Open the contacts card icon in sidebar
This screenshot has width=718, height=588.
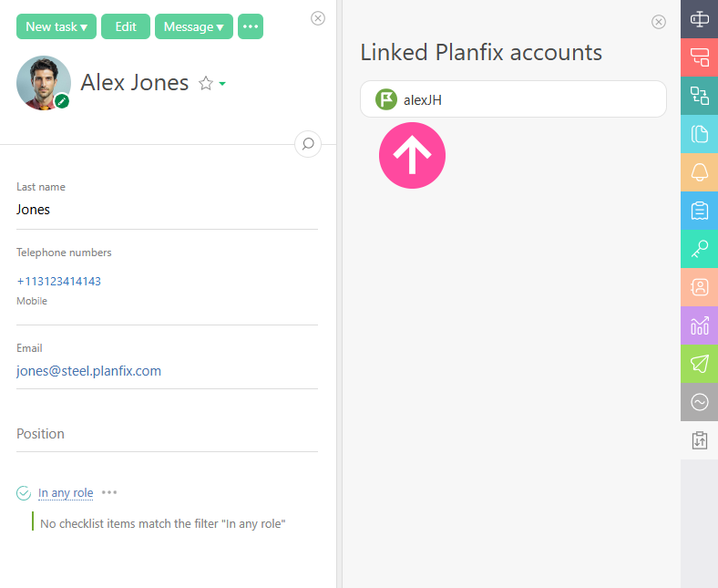click(699, 287)
